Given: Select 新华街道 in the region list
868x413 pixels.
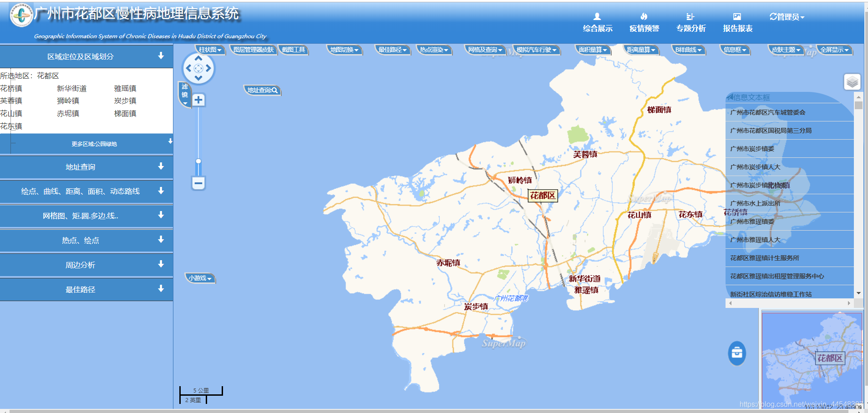Looking at the screenshot, I should coord(71,88).
